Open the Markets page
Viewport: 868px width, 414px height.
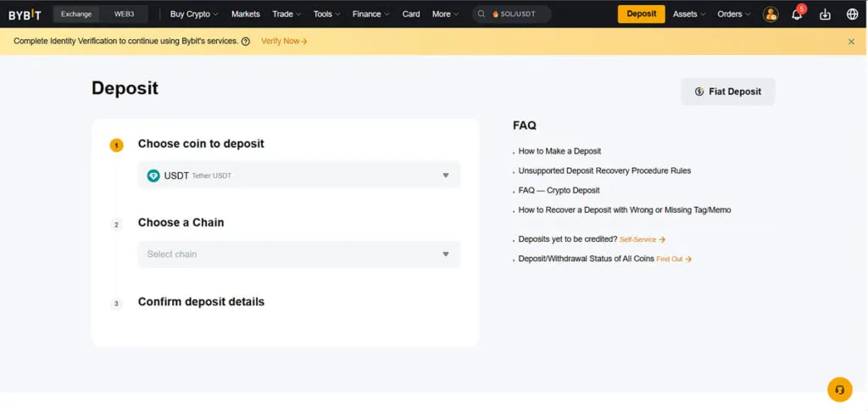(245, 14)
